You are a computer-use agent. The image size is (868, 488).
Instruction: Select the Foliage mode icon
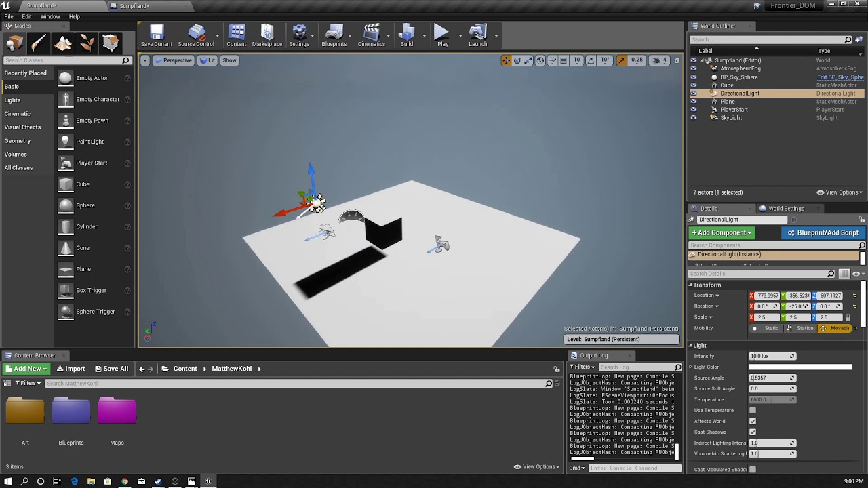(x=87, y=43)
